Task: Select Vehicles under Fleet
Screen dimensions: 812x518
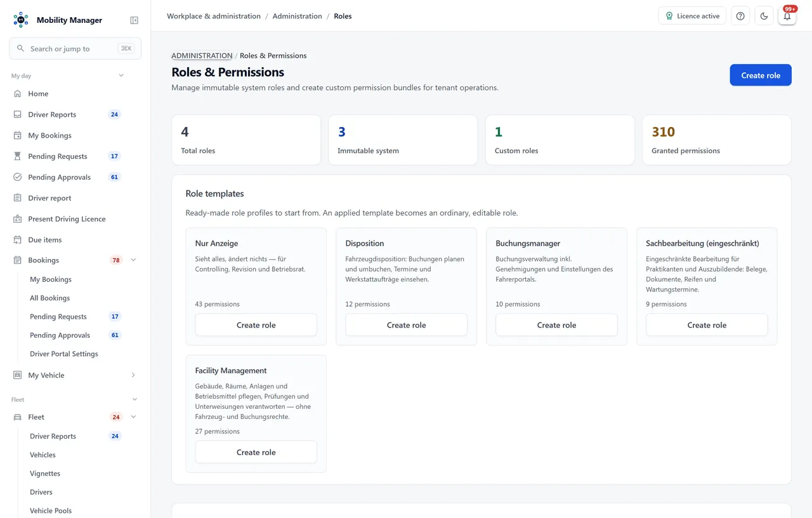Action: coord(43,455)
